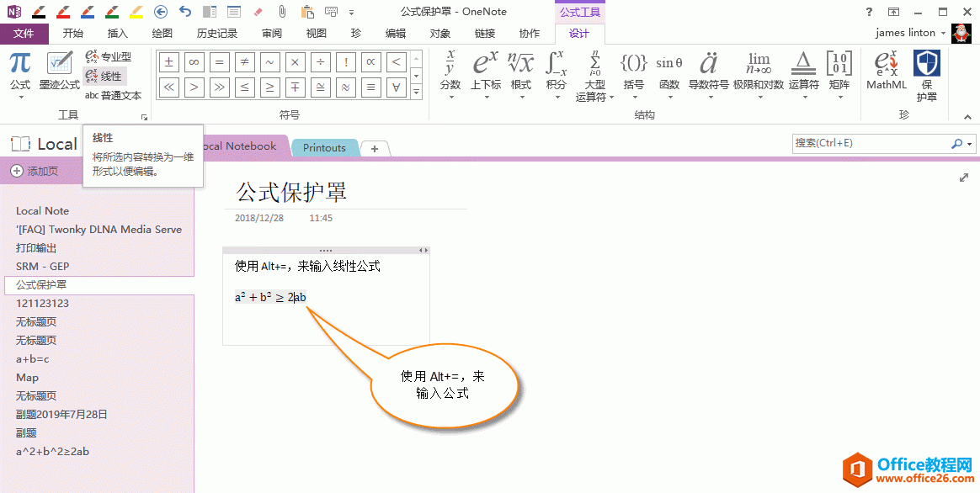
Task: Click the 搜索(Ctrl+E) search box
Action: coord(859,143)
